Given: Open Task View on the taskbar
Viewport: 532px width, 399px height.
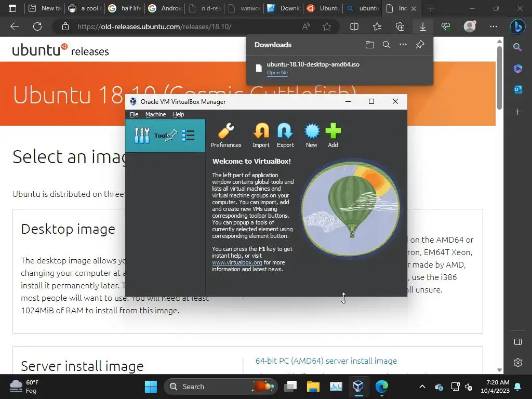Looking at the screenshot, I should (x=290, y=387).
